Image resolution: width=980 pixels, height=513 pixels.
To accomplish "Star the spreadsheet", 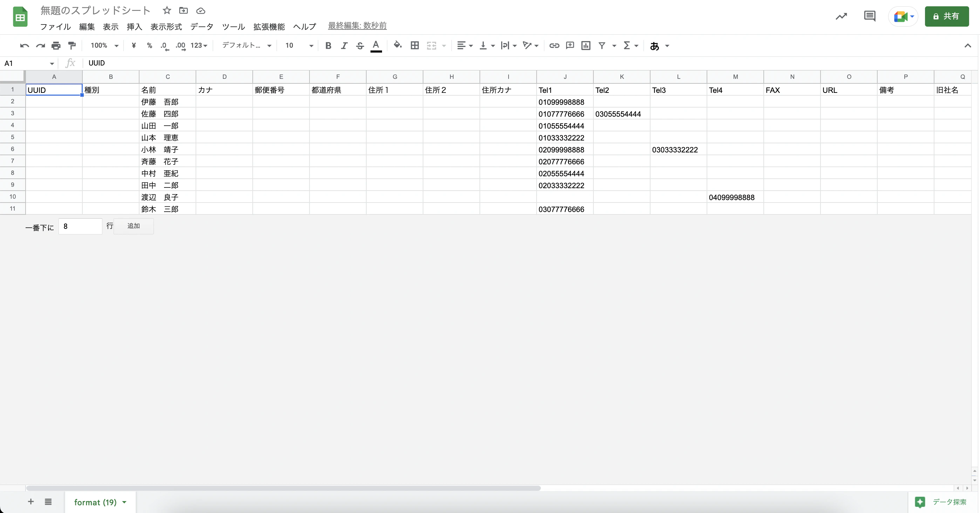I will pos(166,10).
